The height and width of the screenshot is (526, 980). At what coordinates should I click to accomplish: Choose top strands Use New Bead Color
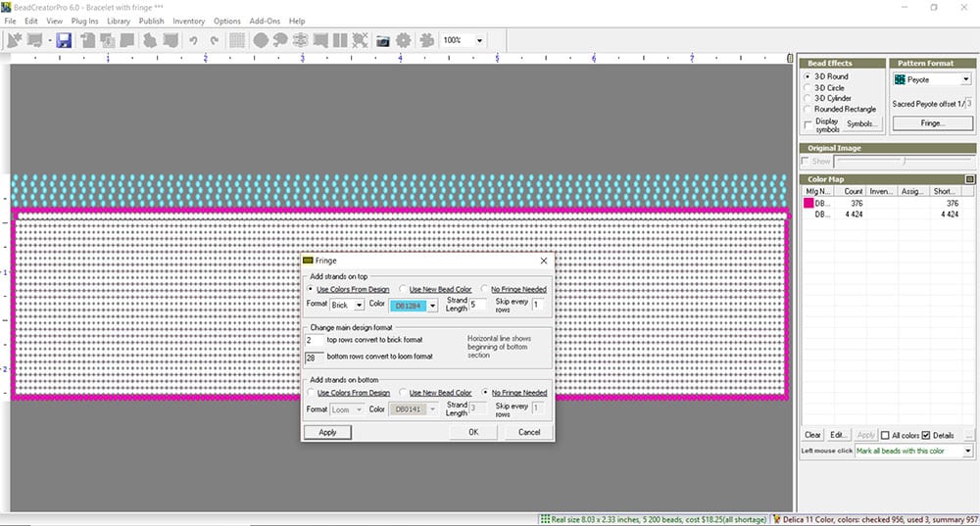[x=403, y=289]
